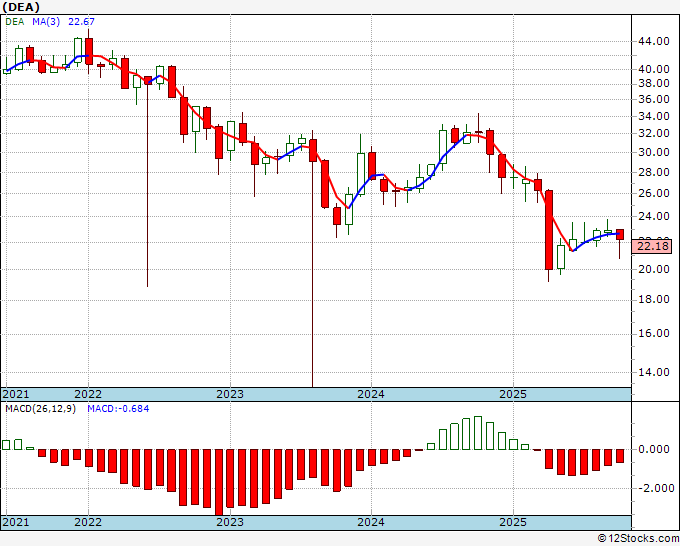
Task: Select the green DEA legend label
Action: (15, 22)
